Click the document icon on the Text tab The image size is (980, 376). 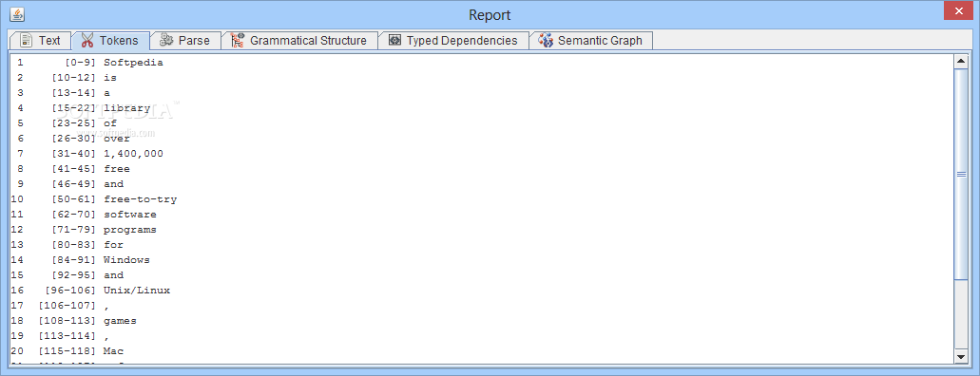coord(26,41)
